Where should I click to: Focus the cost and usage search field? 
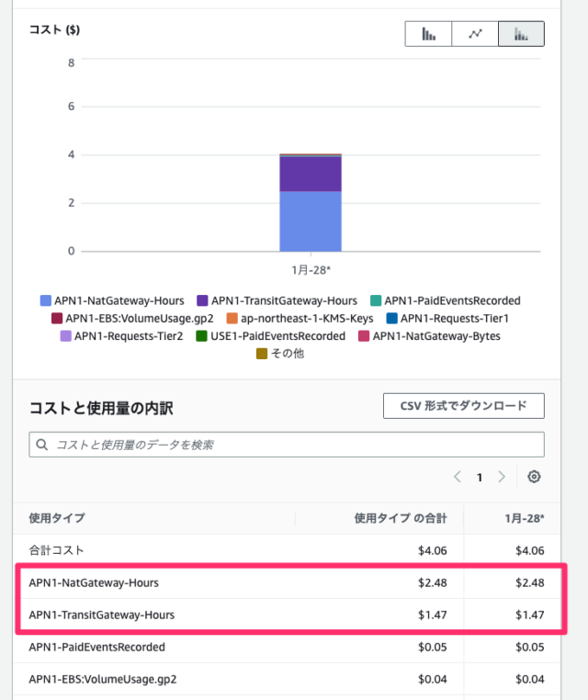pyautogui.click(x=294, y=445)
